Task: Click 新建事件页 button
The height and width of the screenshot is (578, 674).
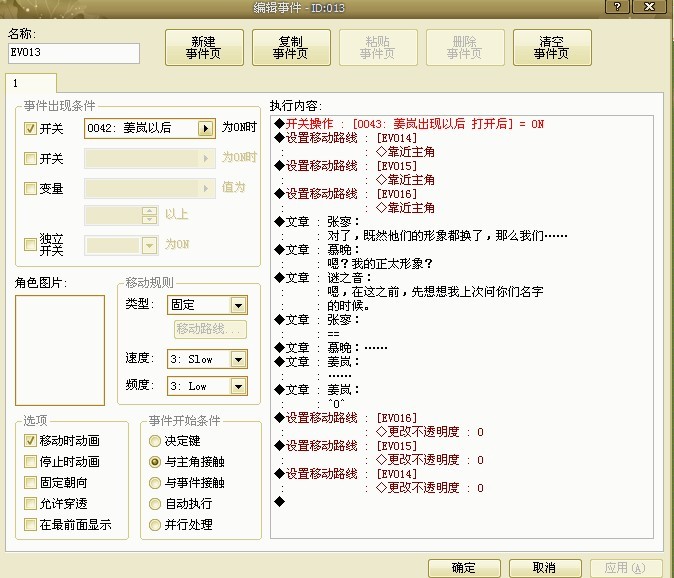Action: (204, 47)
